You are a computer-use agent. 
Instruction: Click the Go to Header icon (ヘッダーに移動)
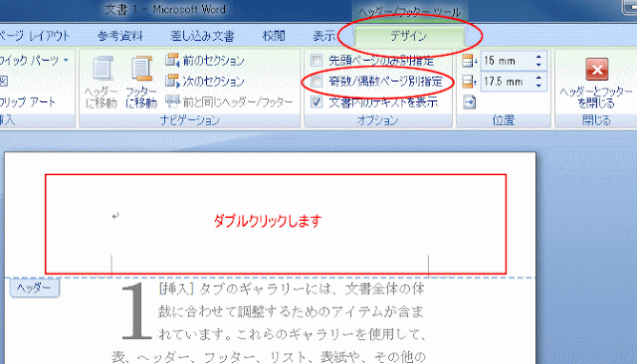point(102,83)
